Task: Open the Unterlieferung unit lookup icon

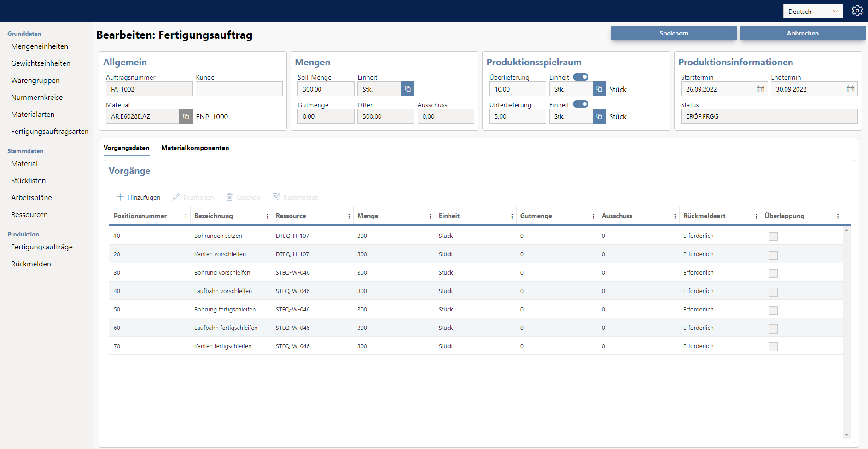Action: click(x=599, y=116)
